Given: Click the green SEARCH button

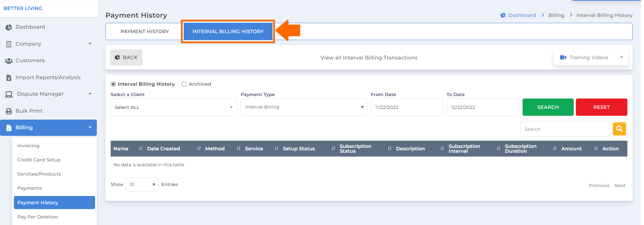Looking at the screenshot, I should [x=548, y=107].
